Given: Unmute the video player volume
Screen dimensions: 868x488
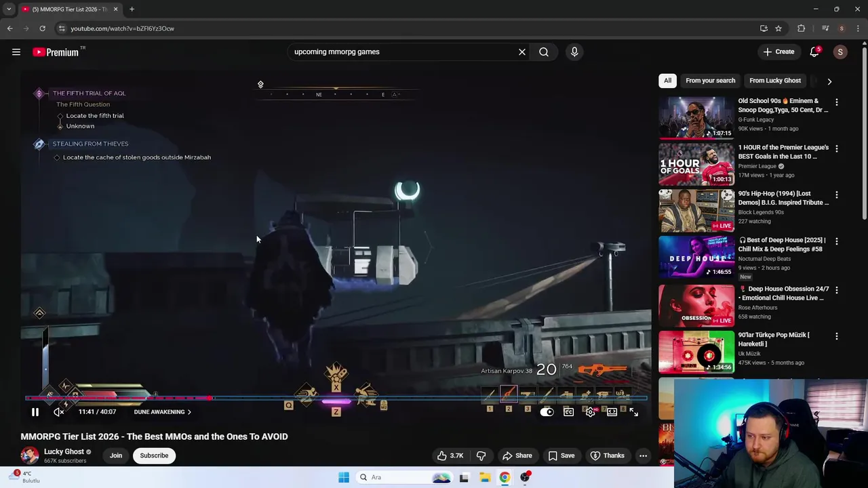Looking at the screenshot, I should (59, 412).
